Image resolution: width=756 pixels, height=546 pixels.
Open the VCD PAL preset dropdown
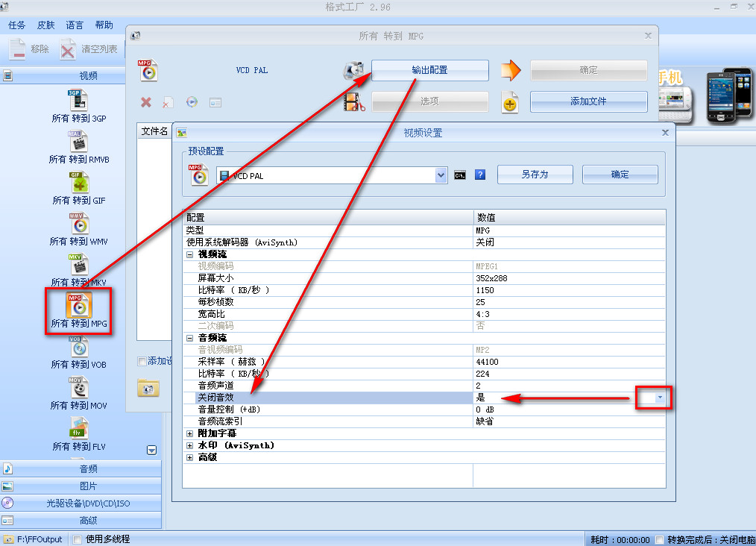pyautogui.click(x=442, y=175)
